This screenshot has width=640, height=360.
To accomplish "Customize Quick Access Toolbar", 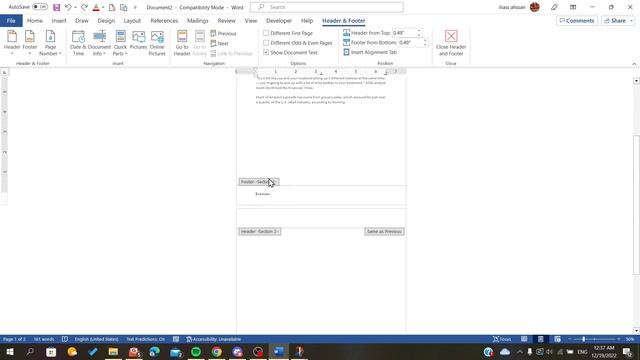I will (x=135, y=7).
